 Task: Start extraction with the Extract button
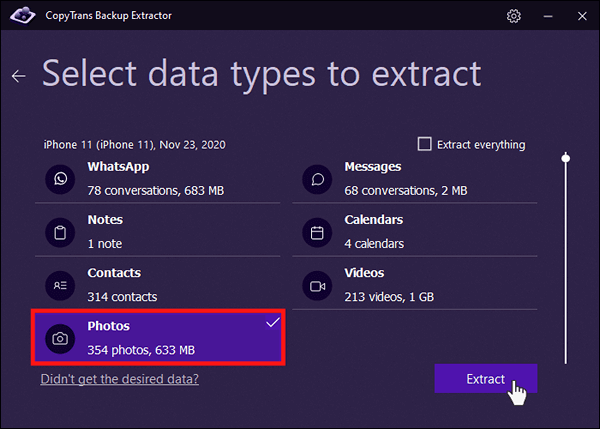pyautogui.click(x=486, y=378)
